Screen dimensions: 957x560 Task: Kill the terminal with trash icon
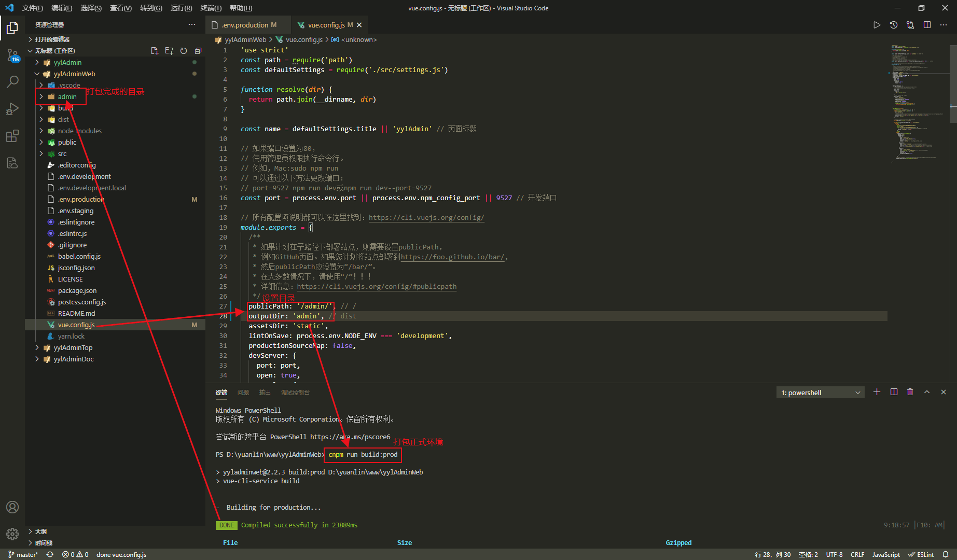point(910,392)
